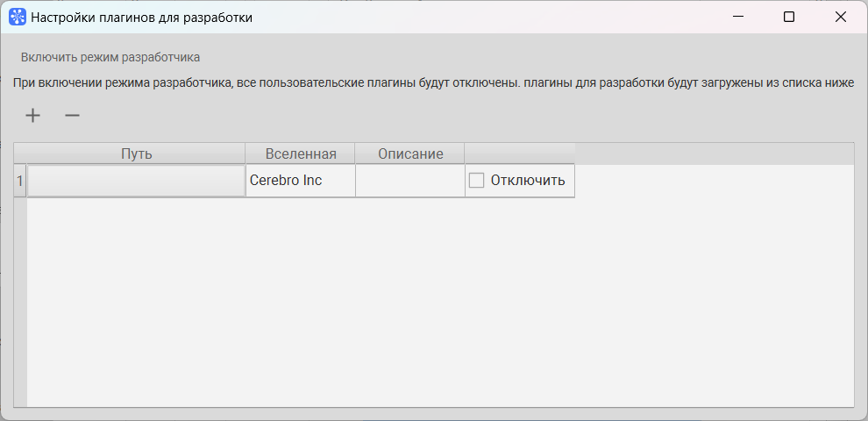Minimize the plugin settings window

pyautogui.click(x=738, y=18)
